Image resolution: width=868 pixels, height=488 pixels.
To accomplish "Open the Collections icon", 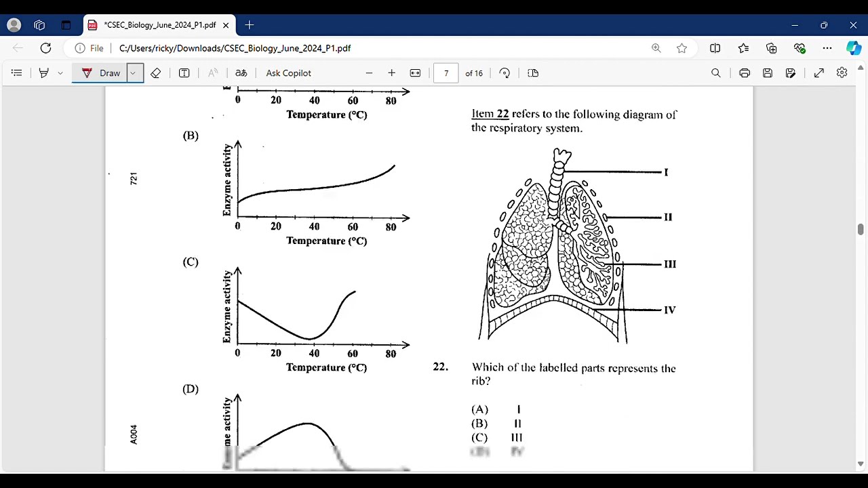I will click(771, 48).
